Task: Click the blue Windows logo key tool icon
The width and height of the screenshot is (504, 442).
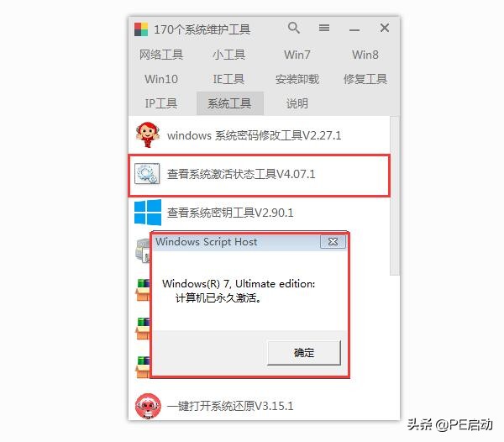Action: pos(148,212)
